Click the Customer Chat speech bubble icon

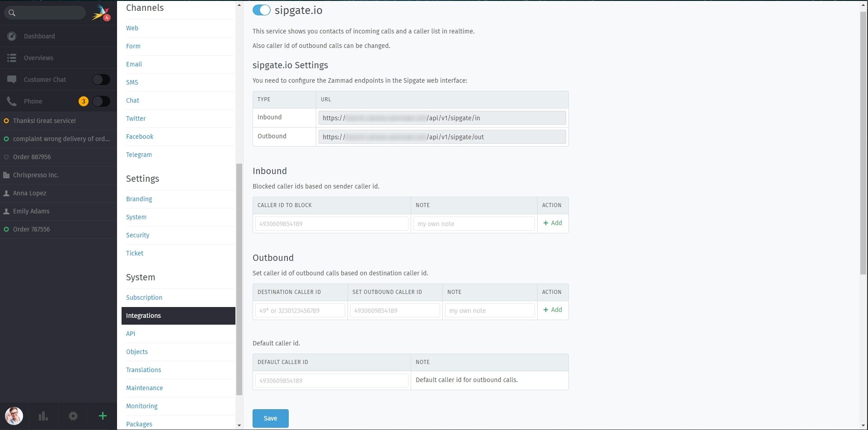pyautogui.click(x=12, y=79)
